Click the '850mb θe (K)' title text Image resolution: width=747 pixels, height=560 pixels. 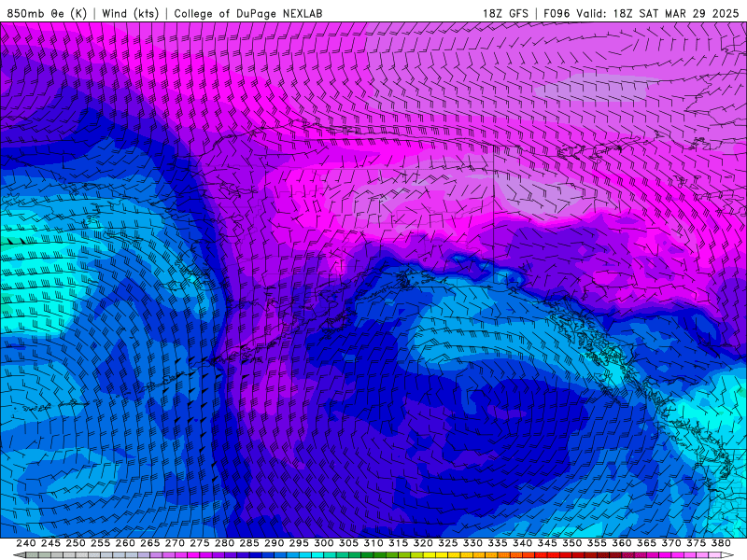click(x=47, y=13)
